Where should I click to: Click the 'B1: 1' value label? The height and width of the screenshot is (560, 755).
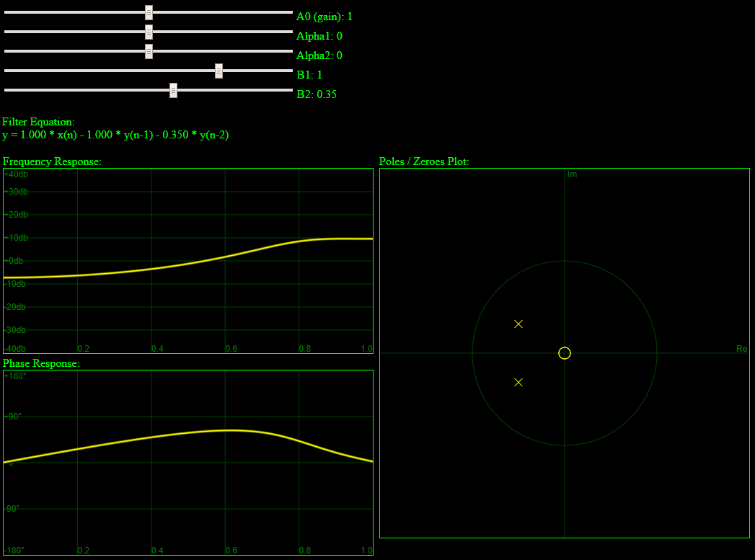(309, 75)
